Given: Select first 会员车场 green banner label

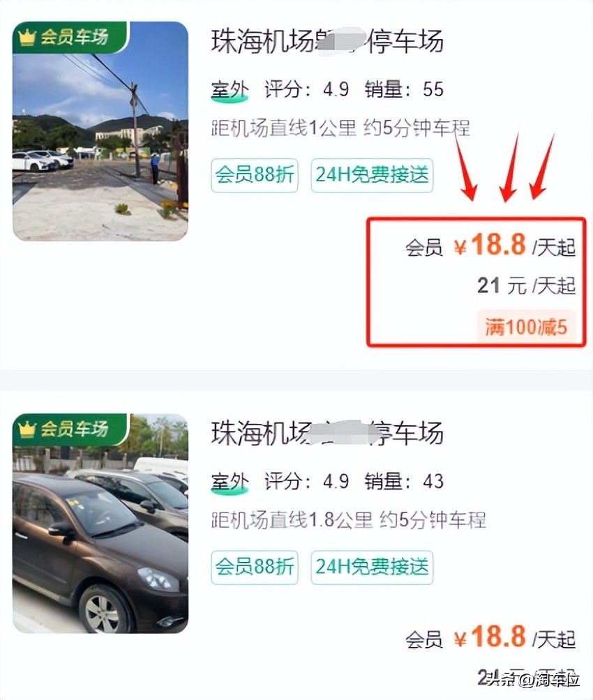Looking at the screenshot, I should point(70,38).
